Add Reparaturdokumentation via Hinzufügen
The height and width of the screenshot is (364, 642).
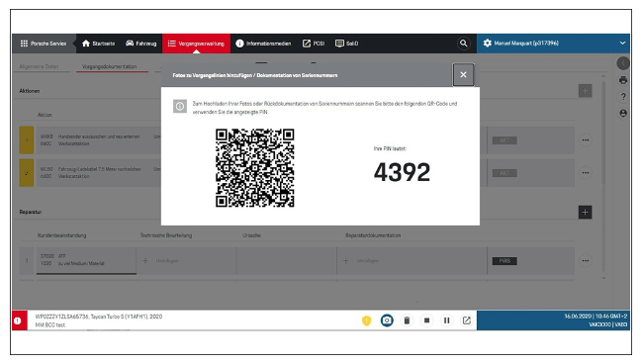pos(361,261)
